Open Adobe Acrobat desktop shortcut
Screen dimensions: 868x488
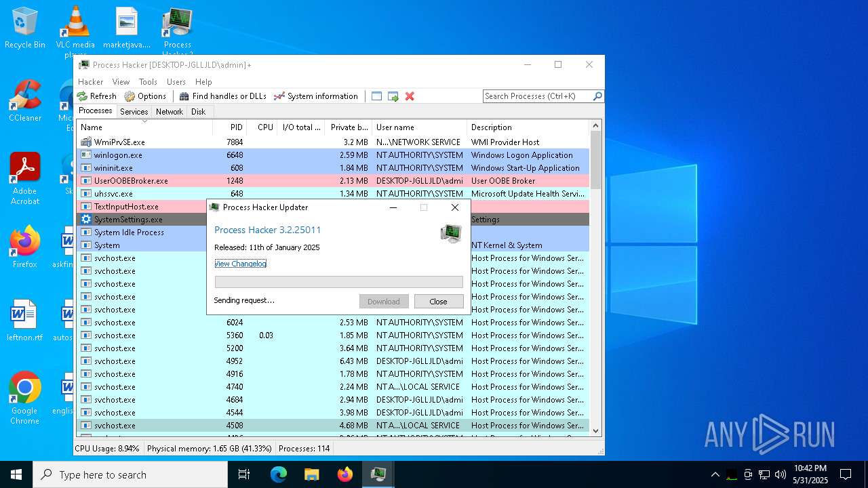tap(25, 178)
